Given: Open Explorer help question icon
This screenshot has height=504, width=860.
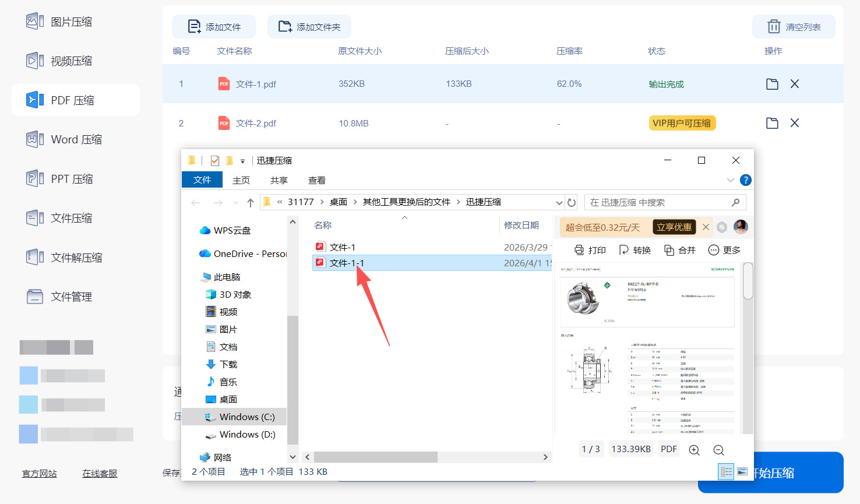Looking at the screenshot, I should (745, 180).
